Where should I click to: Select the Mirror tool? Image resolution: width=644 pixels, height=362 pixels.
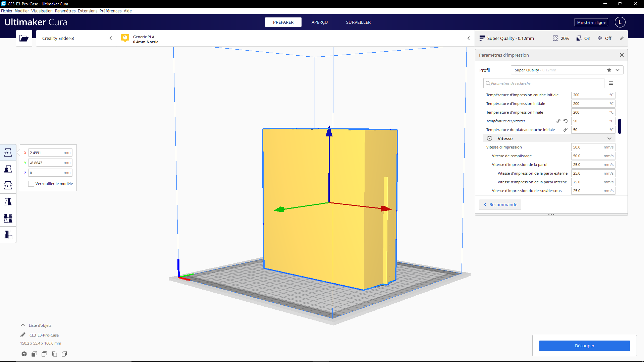(x=8, y=202)
